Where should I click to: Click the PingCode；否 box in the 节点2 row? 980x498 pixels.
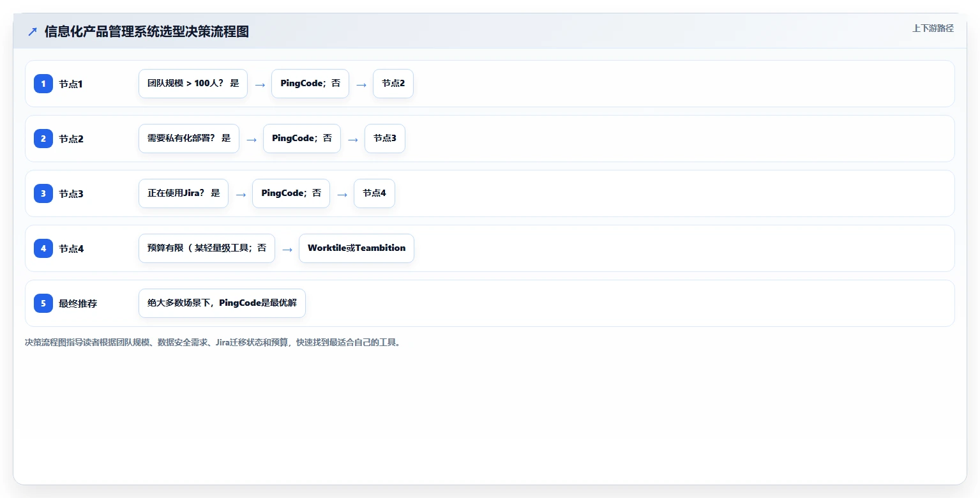[x=302, y=139]
